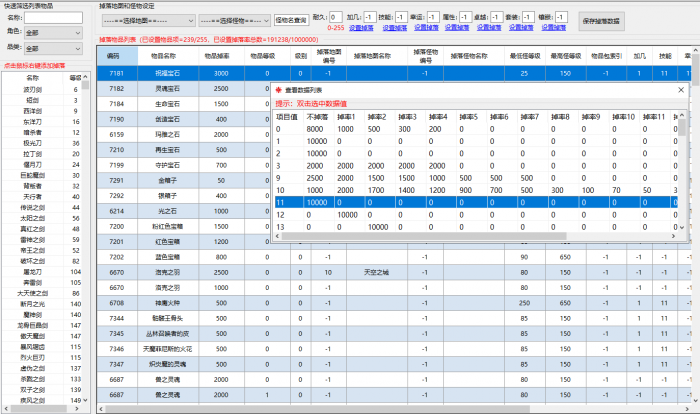700x414 pixels.
Task: Click the red icon in 查看数据列表 title bar
Action: tap(281, 89)
